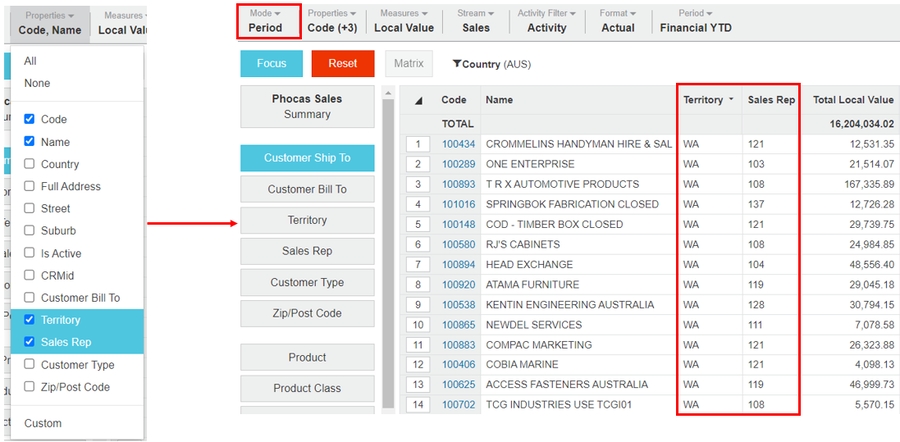The height and width of the screenshot is (442, 900).
Task: Open customer code 100434 link
Action: click(x=458, y=144)
